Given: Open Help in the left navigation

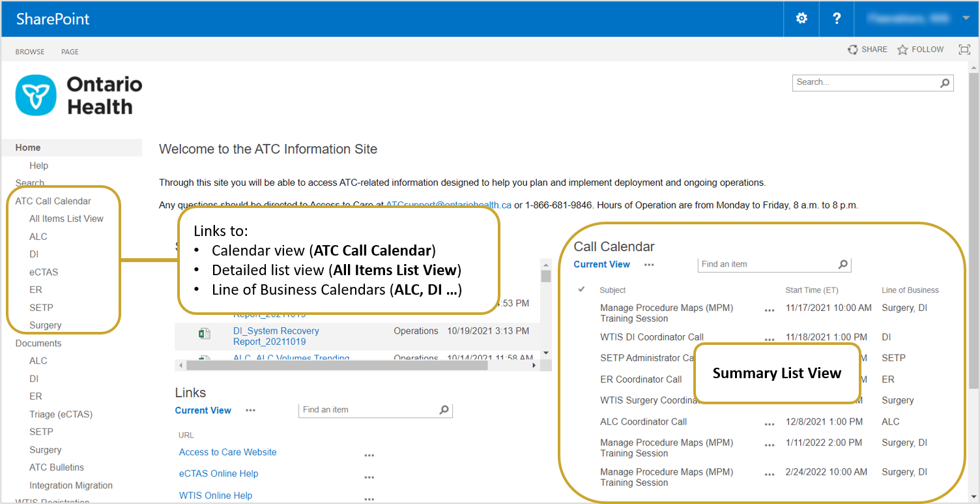Looking at the screenshot, I should [x=38, y=166].
